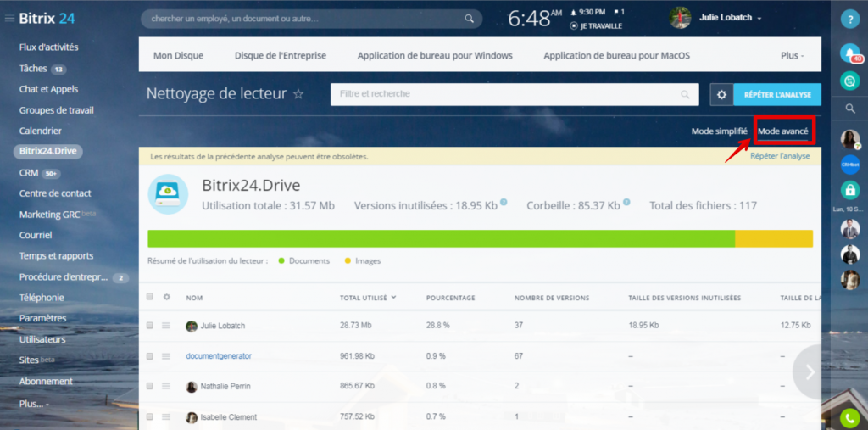
Task: Open settings gear next to Répéter l'analyse
Action: point(721,95)
